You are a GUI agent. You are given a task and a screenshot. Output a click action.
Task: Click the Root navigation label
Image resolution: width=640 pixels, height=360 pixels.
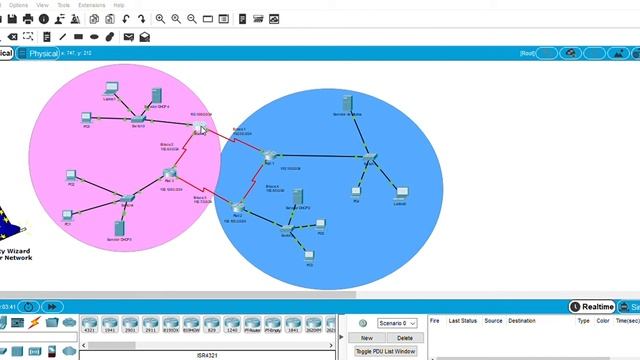[x=527, y=53]
